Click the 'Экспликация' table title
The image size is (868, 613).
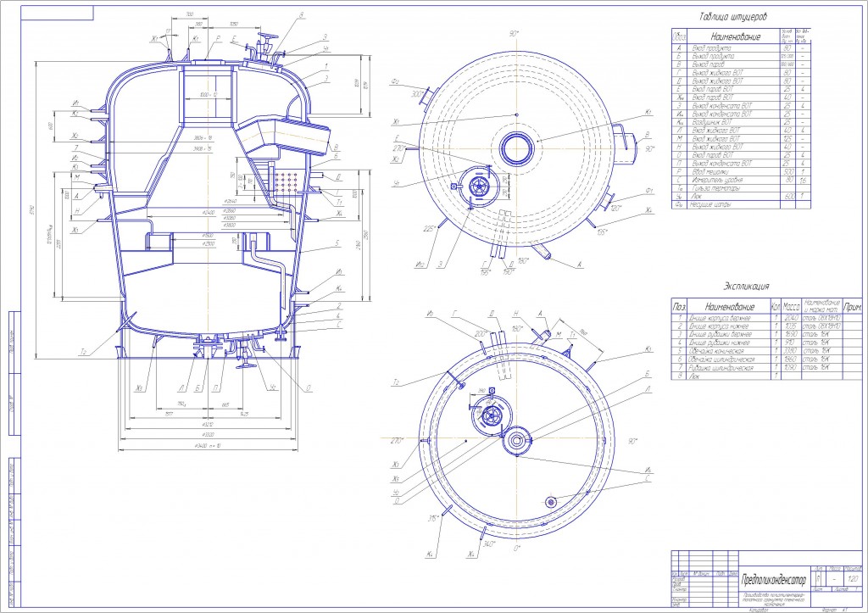[747, 287]
